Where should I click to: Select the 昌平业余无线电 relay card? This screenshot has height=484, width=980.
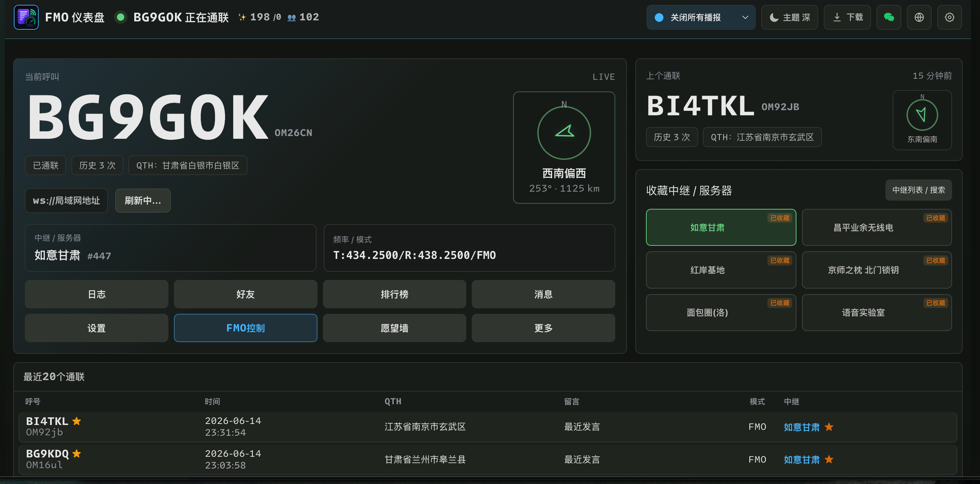pyautogui.click(x=876, y=227)
